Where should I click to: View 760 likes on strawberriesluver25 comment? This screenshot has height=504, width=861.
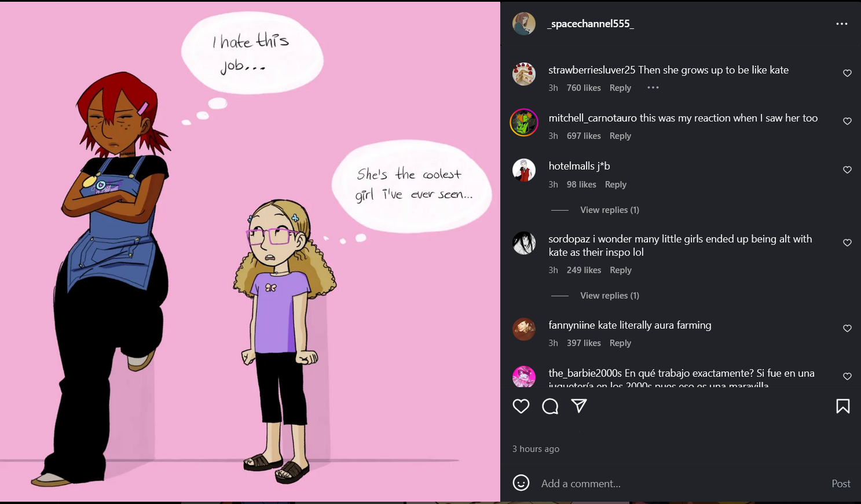584,88
